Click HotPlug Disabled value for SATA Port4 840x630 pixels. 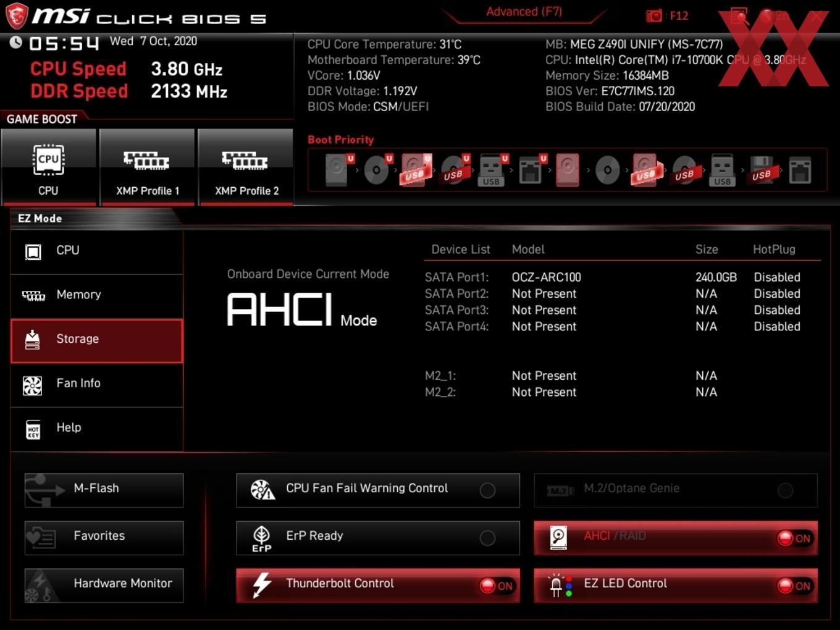777,327
